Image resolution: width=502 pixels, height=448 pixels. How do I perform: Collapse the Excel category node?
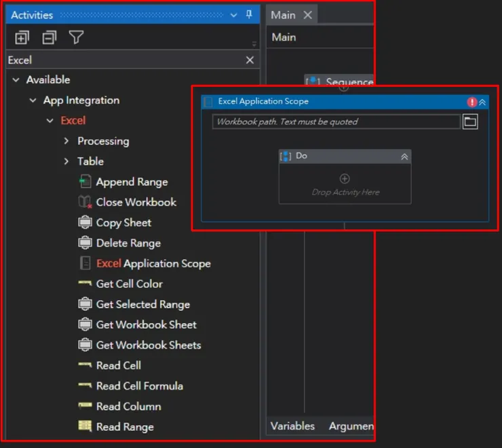50,121
